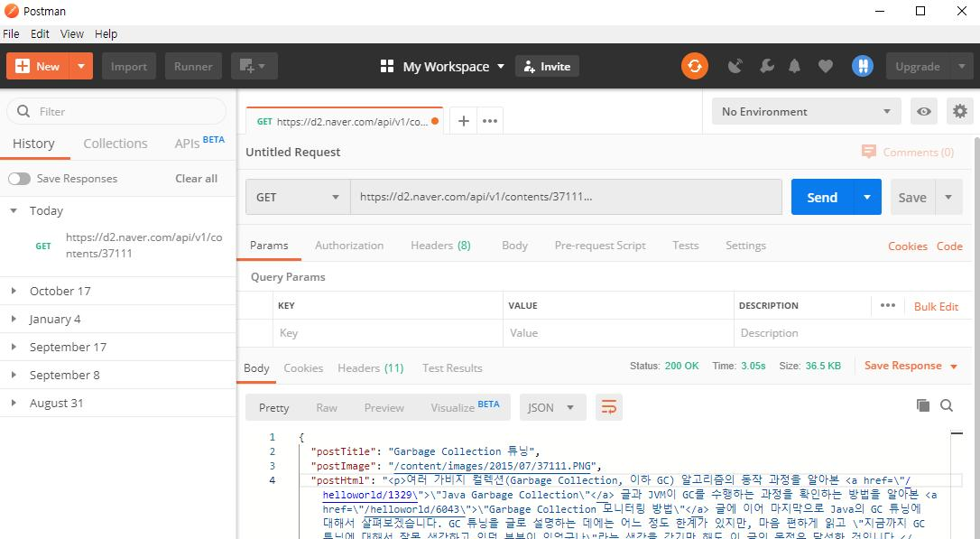Image resolution: width=980 pixels, height=539 pixels.
Task: Open the request Settings tab
Action: (x=745, y=246)
